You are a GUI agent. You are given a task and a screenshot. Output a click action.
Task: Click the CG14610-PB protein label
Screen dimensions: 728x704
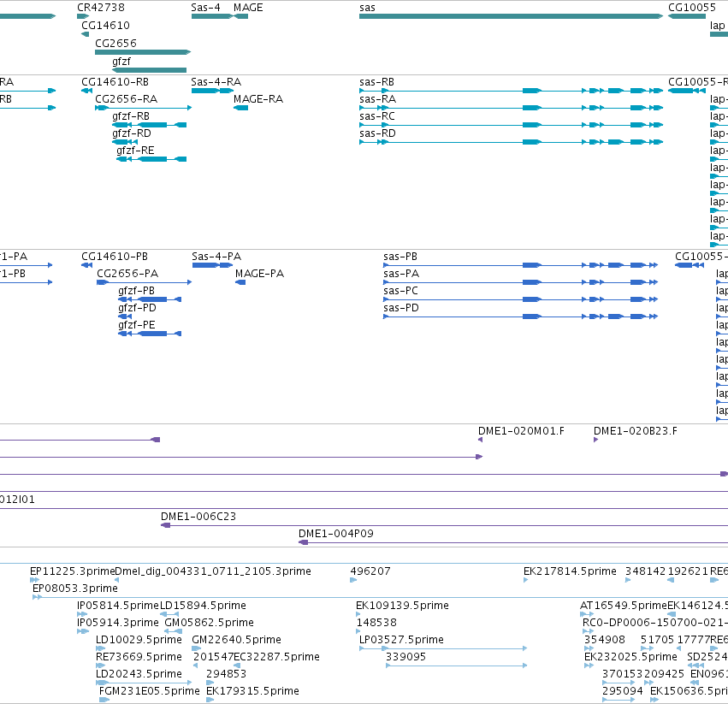tap(115, 257)
